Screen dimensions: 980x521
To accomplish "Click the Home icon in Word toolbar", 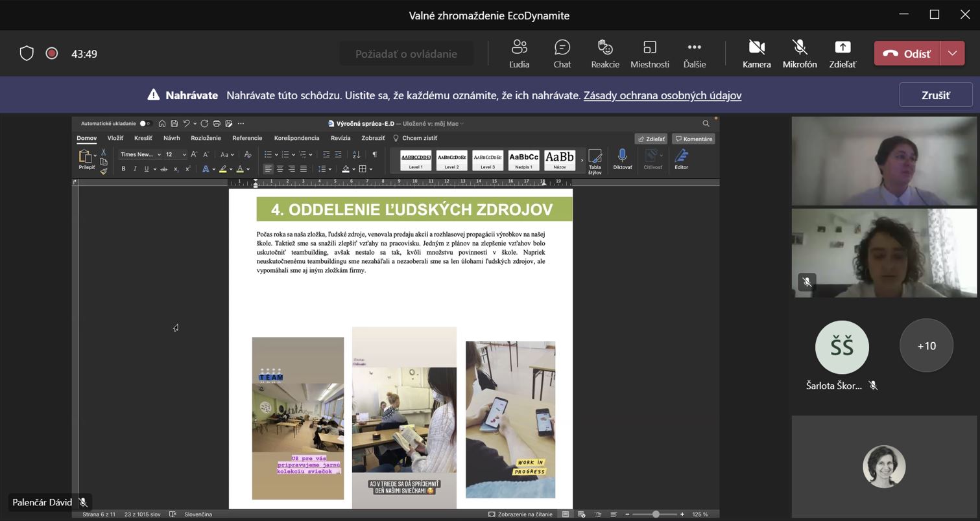I will (x=162, y=123).
